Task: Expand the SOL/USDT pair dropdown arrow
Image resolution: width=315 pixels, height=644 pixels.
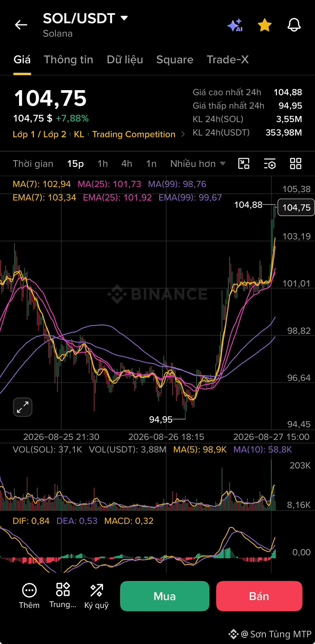Action: pos(124,18)
